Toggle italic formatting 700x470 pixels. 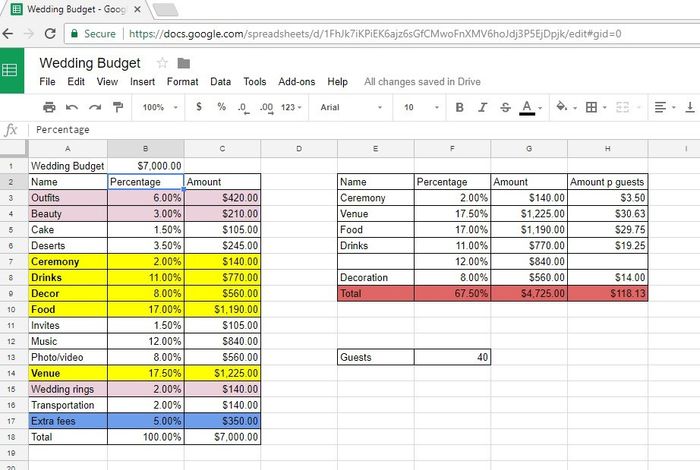pyautogui.click(x=482, y=107)
